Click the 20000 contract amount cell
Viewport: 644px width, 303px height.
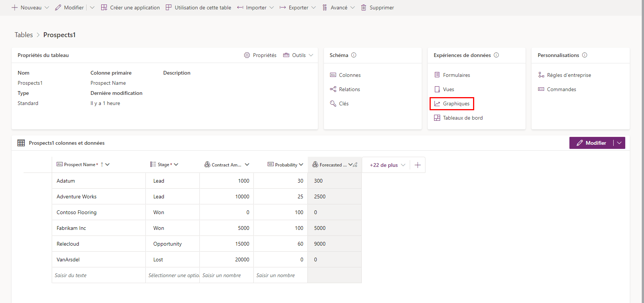tap(226, 259)
